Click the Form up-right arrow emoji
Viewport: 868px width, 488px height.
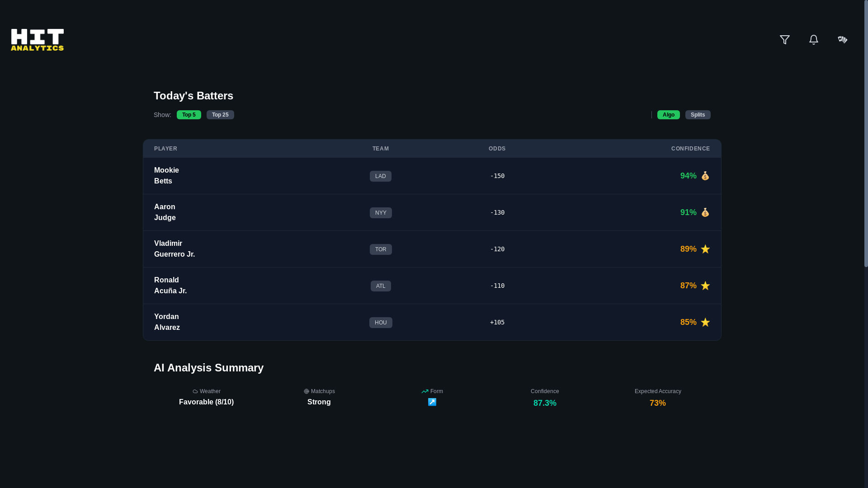pos(432,402)
